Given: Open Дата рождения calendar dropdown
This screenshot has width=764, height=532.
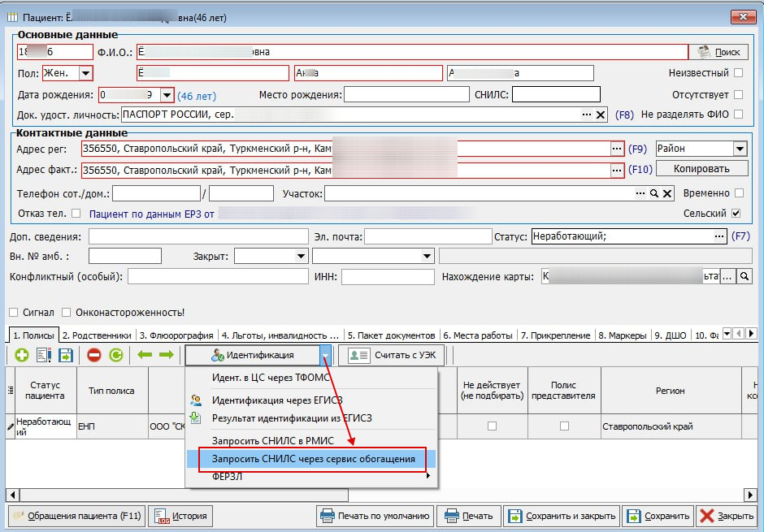Looking at the screenshot, I should coord(167,95).
